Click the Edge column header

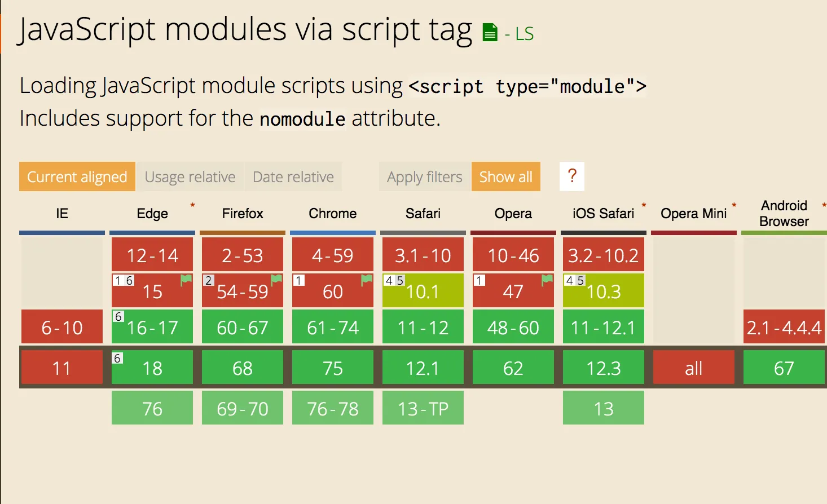pyautogui.click(x=152, y=214)
